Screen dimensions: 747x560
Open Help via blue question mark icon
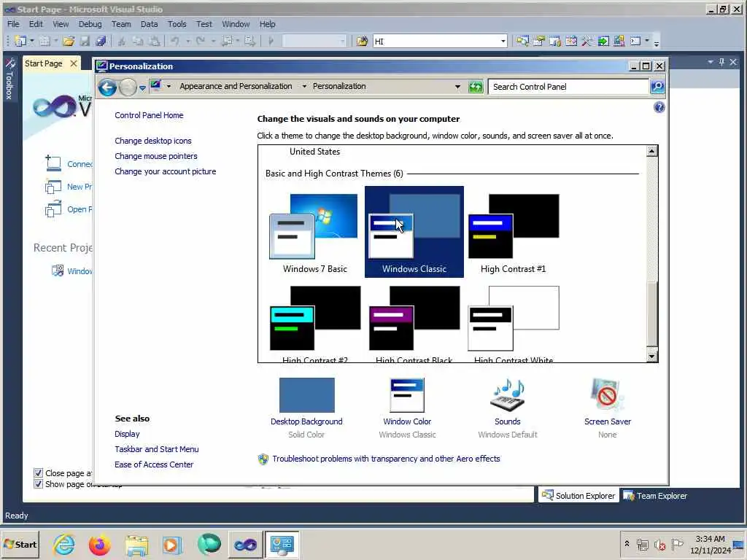[659, 107]
